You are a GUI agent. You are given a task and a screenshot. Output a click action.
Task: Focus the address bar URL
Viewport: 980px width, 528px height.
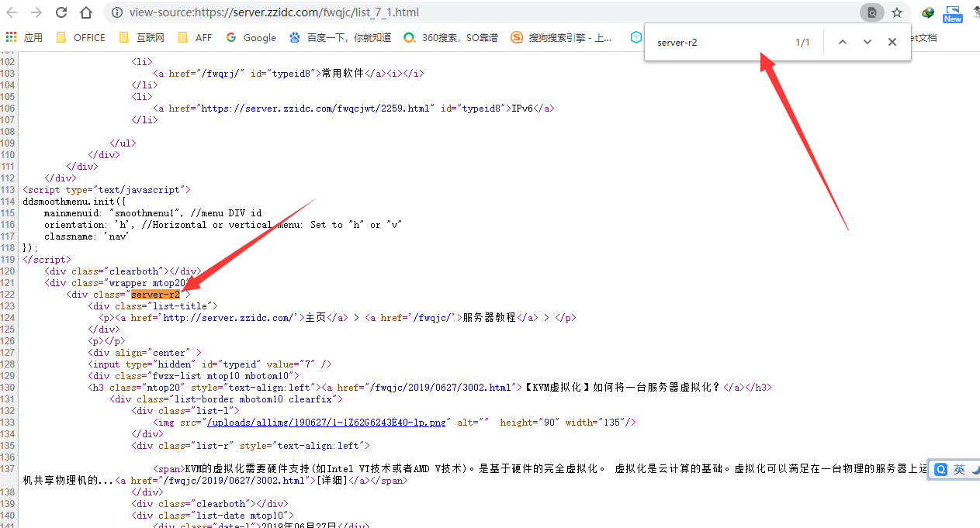(275, 12)
